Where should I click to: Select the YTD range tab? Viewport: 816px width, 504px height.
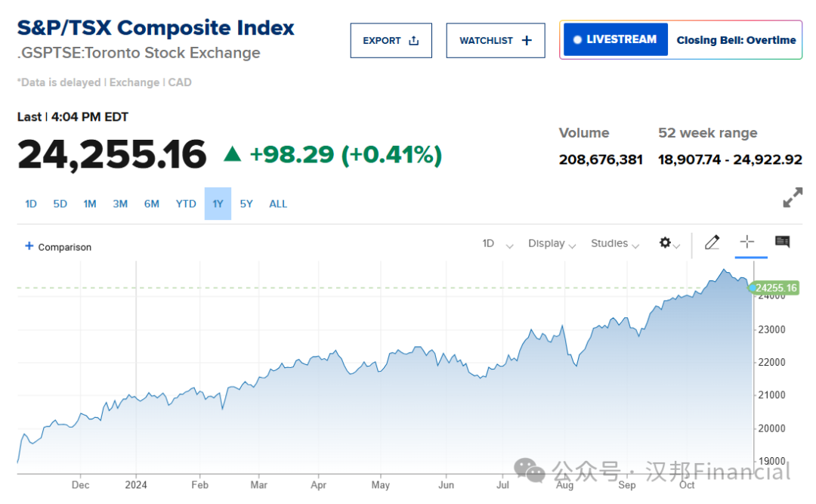186,204
